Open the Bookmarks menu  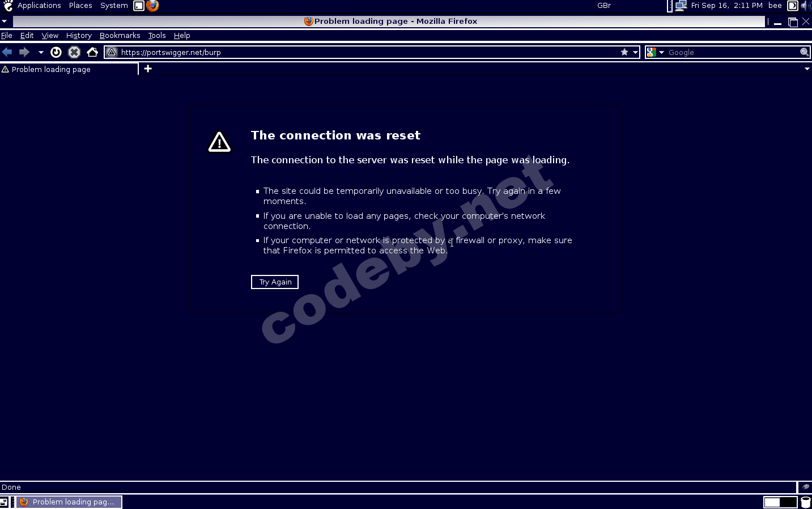point(120,35)
